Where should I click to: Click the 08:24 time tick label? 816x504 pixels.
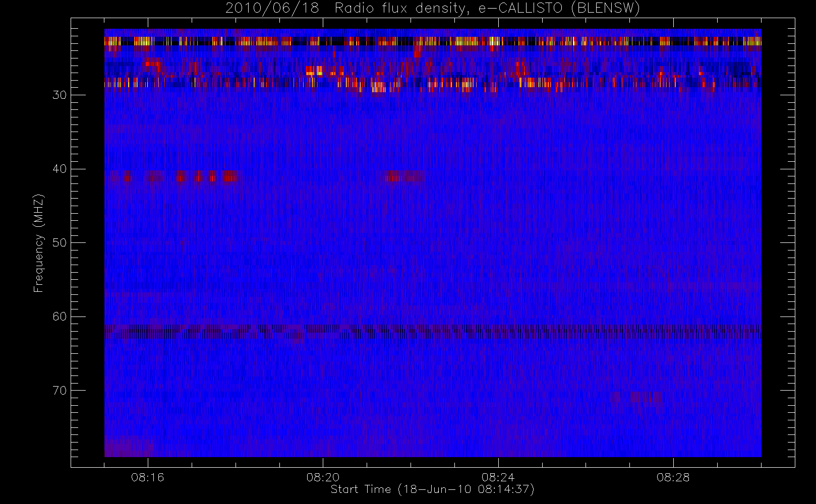point(498,477)
